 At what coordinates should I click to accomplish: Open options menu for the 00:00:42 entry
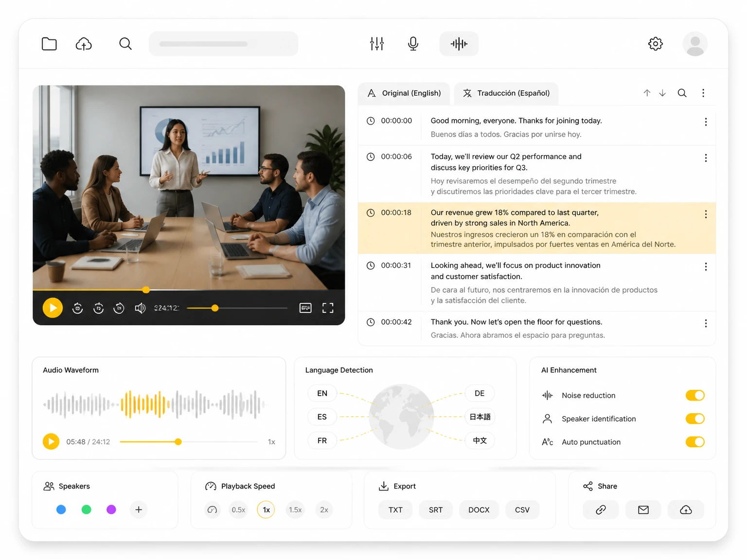pyautogui.click(x=706, y=323)
